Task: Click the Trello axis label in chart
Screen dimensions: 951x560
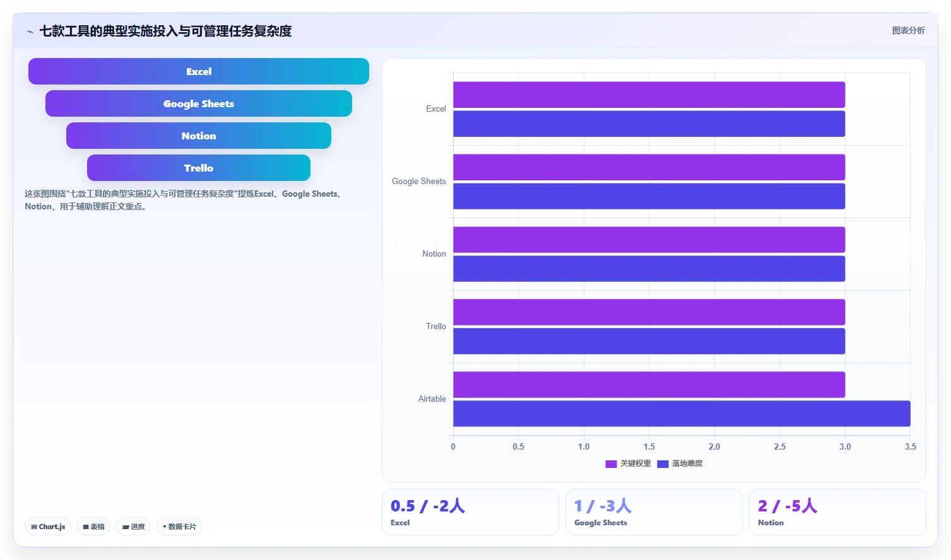Action: [436, 327]
